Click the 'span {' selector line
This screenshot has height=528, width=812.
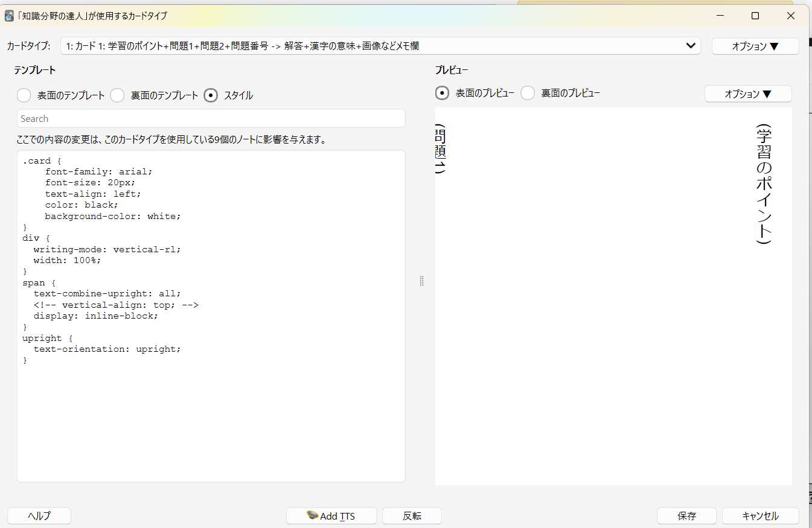click(x=39, y=282)
